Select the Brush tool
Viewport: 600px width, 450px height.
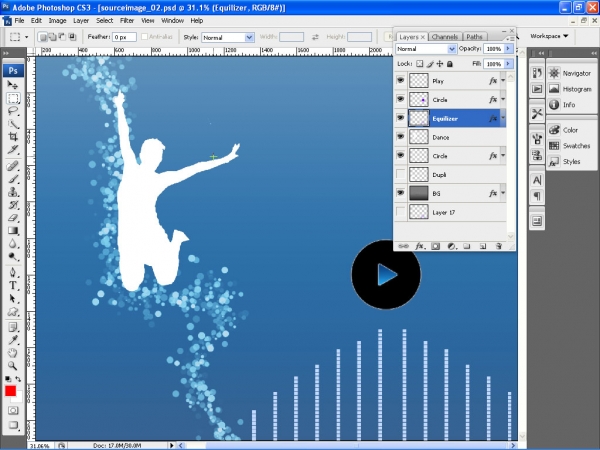pyautogui.click(x=13, y=178)
